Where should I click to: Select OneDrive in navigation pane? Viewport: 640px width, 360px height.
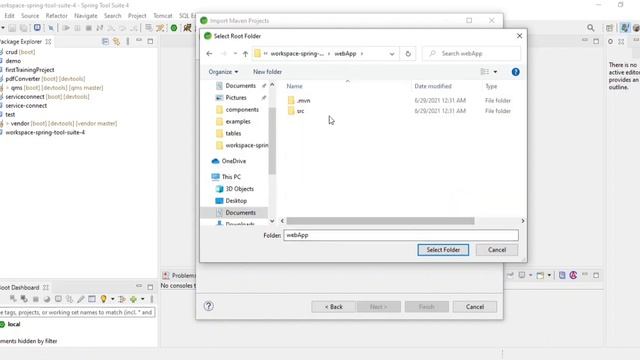click(x=233, y=161)
